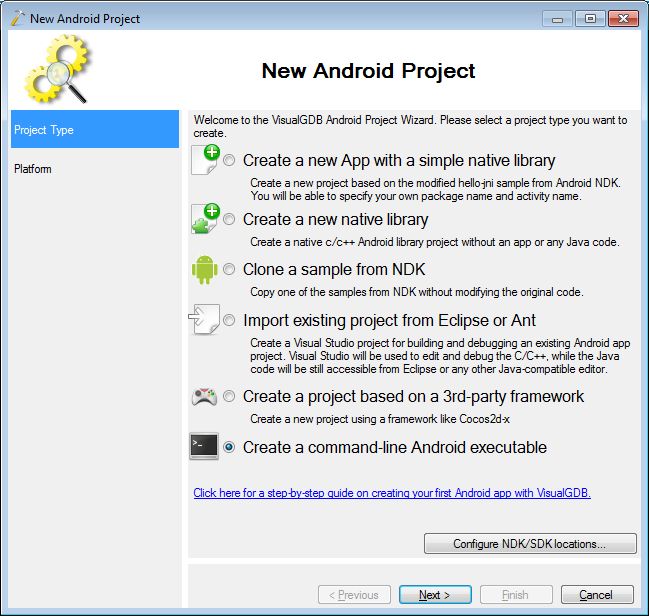Select Clone a sample from NDK option
Image resolution: width=649 pixels, height=616 pixels.
click(x=229, y=269)
